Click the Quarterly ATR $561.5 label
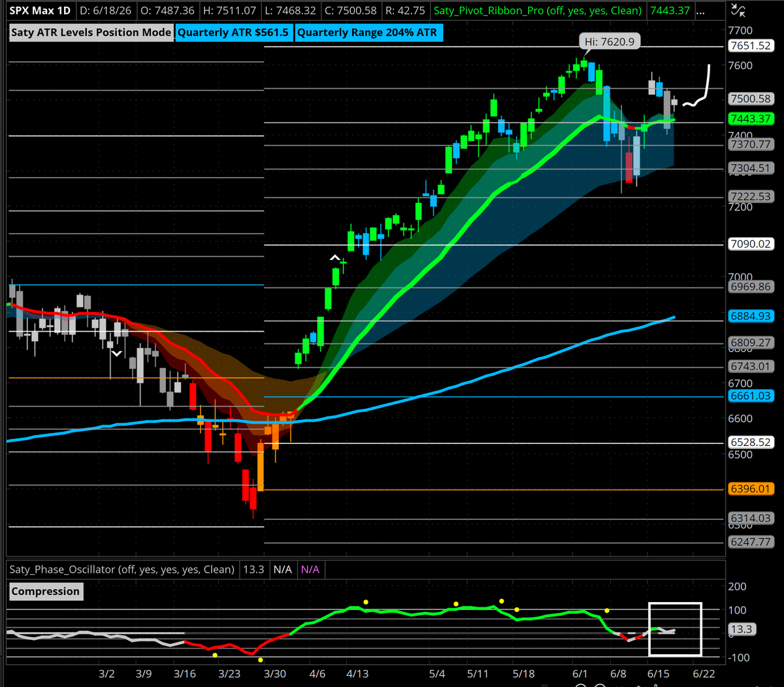 pyautogui.click(x=234, y=33)
